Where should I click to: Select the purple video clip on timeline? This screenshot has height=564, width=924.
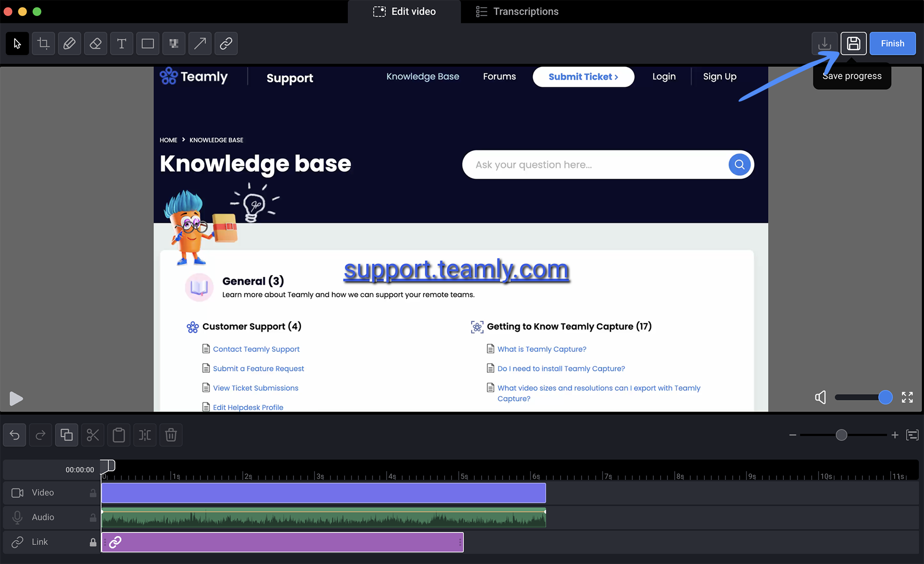324,493
